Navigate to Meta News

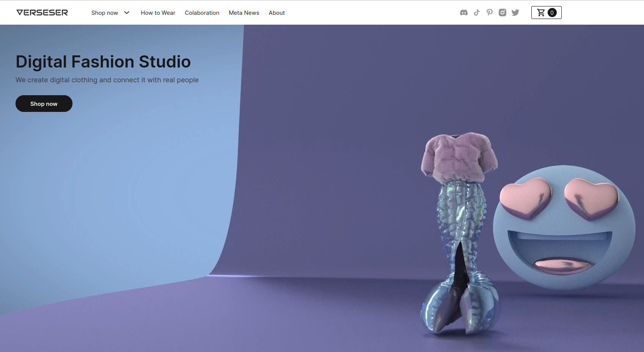[x=244, y=13]
